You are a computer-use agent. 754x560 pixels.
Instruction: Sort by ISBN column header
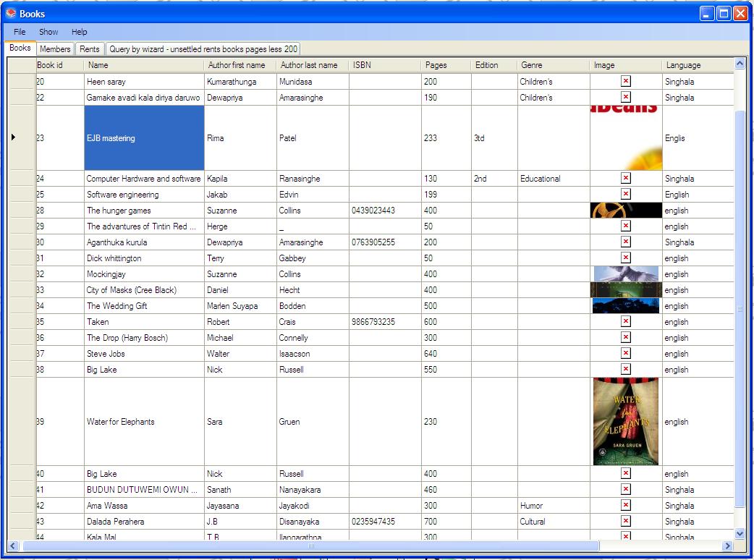[x=385, y=65]
